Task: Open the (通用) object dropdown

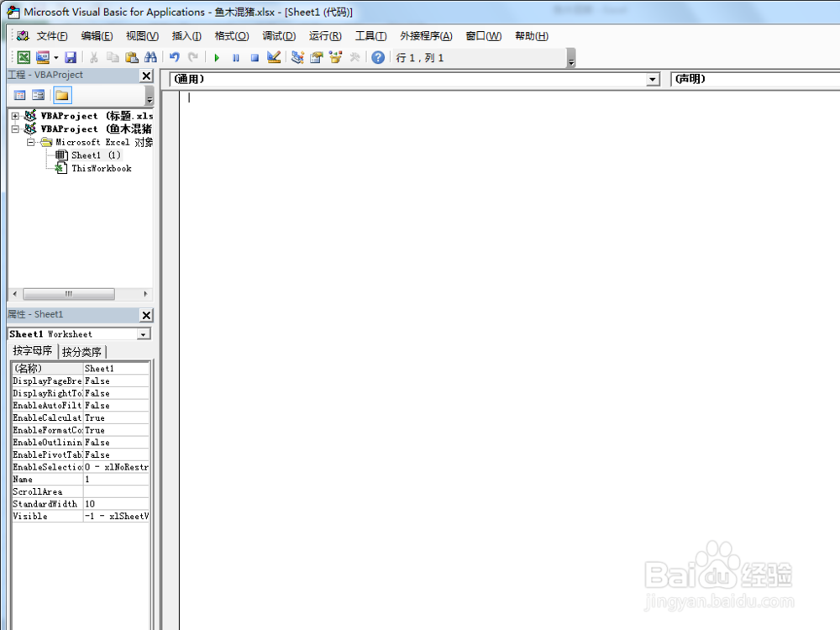Action: coord(652,79)
